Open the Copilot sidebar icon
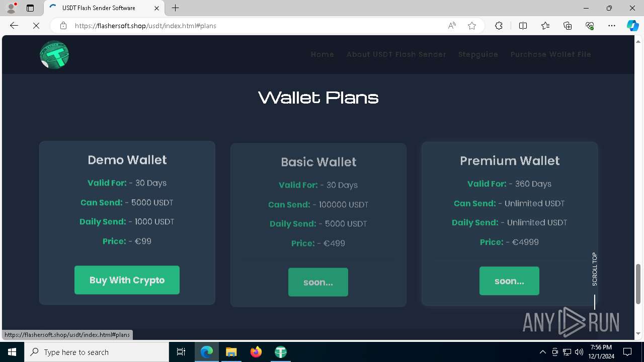 tap(632, 26)
